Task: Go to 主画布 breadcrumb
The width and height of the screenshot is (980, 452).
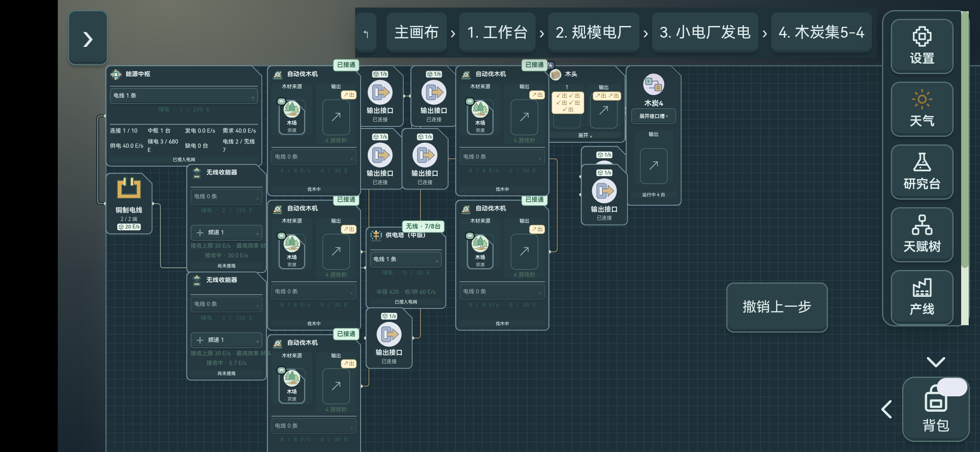Action: 416,32
